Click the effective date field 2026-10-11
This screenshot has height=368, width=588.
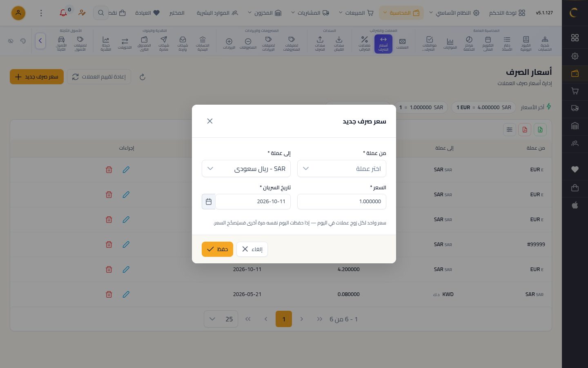[x=253, y=202]
